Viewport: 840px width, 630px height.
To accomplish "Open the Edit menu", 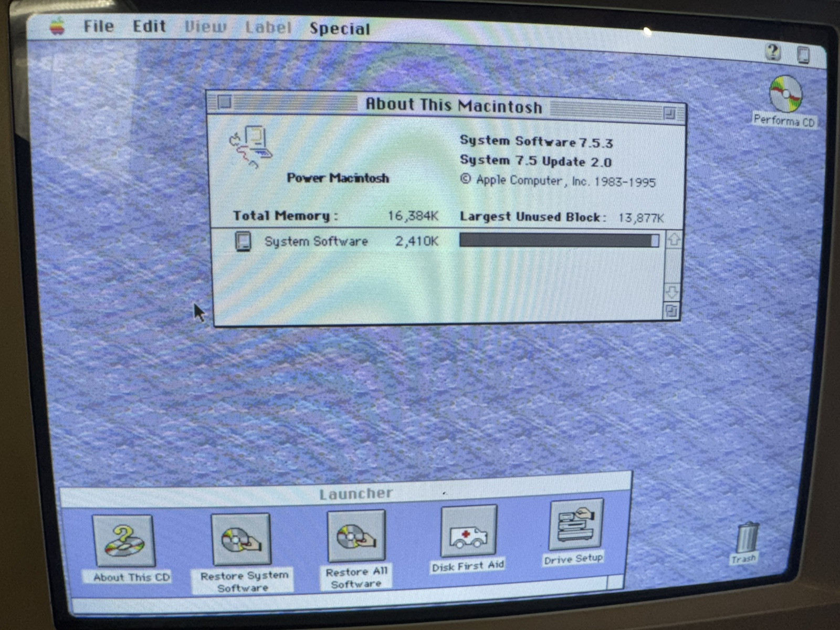I will tap(149, 26).
